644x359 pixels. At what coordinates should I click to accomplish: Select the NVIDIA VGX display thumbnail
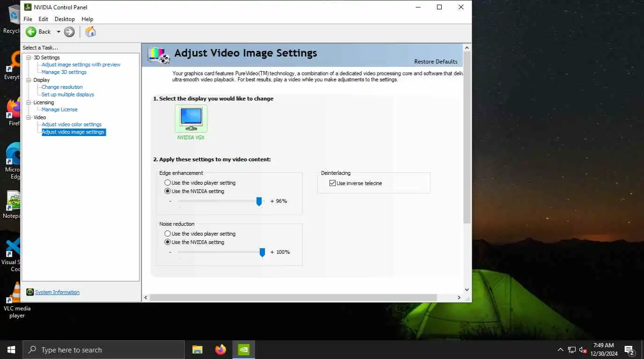click(191, 119)
